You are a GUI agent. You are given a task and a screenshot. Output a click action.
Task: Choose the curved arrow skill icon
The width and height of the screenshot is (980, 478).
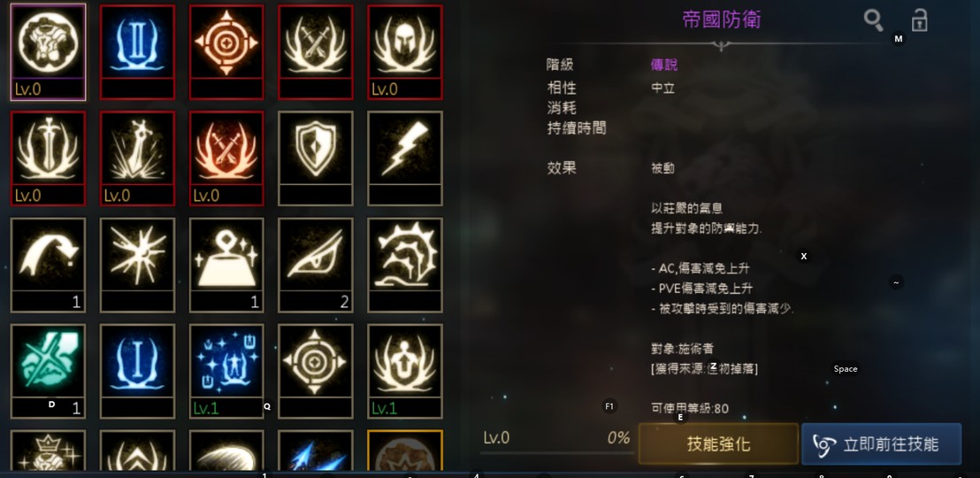[48, 265]
